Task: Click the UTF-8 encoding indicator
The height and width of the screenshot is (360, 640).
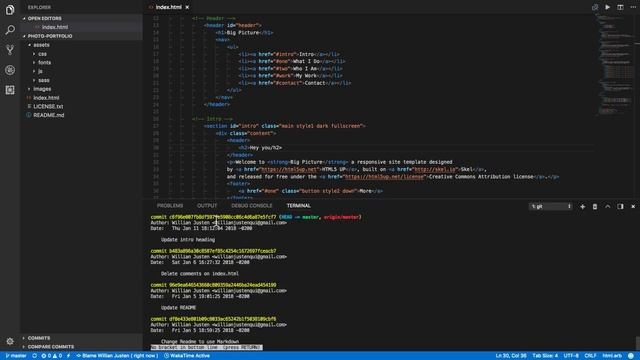Action: click(571, 356)
